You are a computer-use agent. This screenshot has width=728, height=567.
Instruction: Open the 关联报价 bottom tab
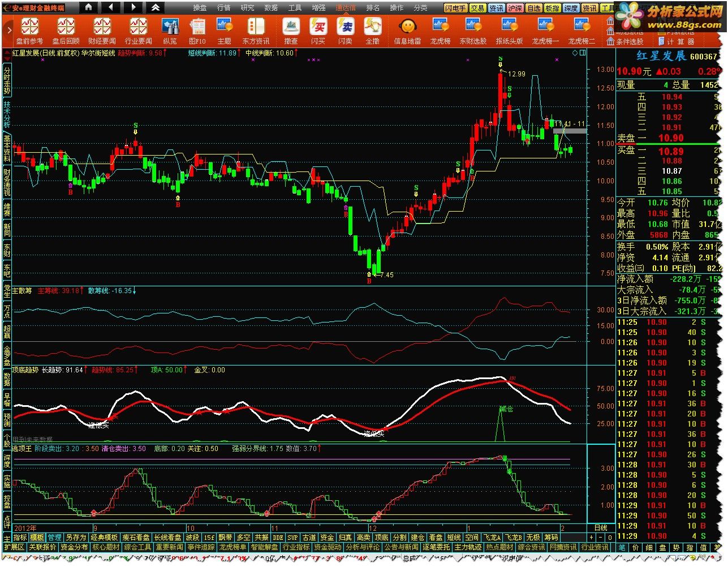tap(43, 547)
